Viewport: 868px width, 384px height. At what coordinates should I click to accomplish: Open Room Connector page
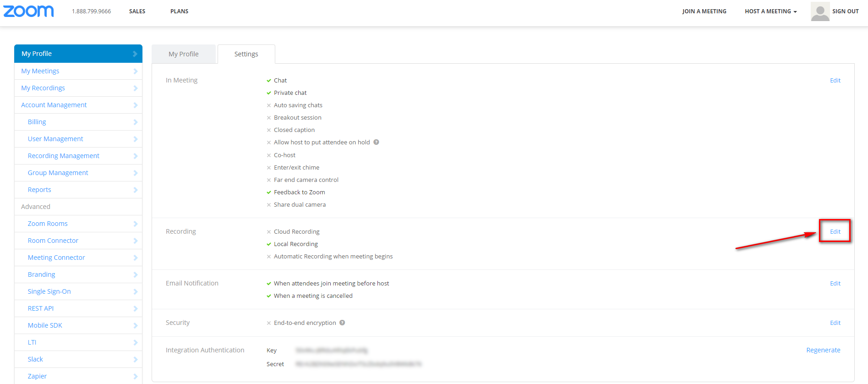click(x=78, y=241)
